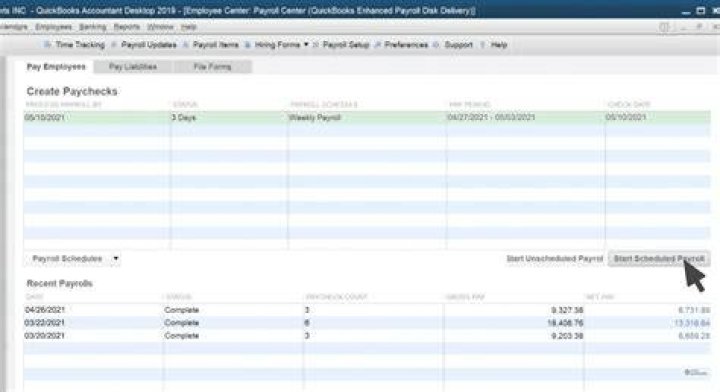Open net pay link for 04/26/2021
Screen dimensions: 720x392
coord(694,310)
